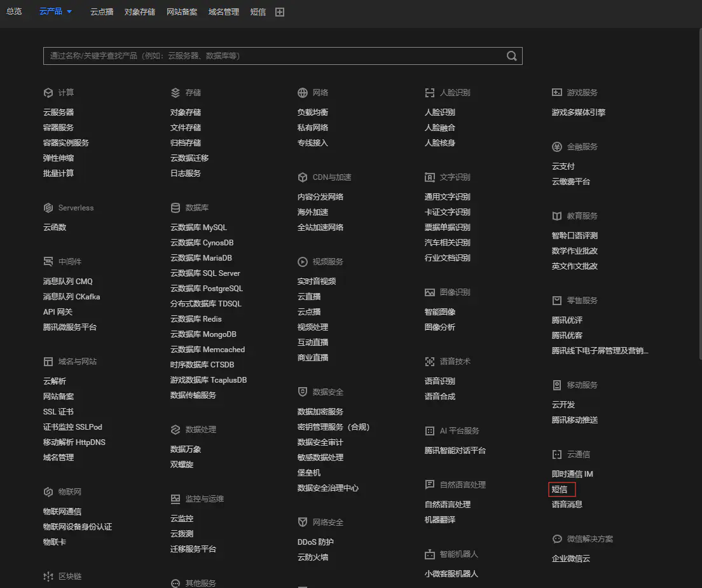Screen dimensions: 702x588
Task: Open 云数据库 Redis product
Action: pyautogui.click(x=196, y=319)
